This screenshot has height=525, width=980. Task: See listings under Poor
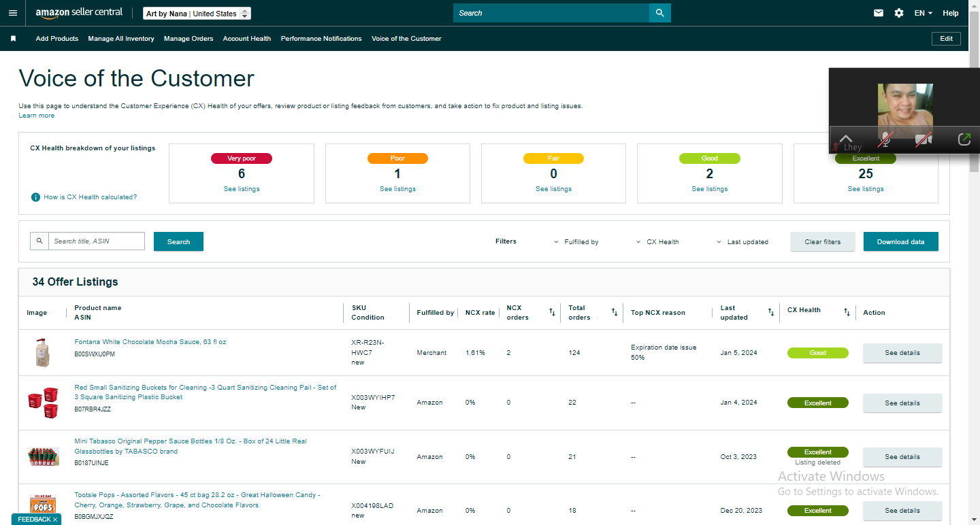pyautogui.click(x=397, y=189)
